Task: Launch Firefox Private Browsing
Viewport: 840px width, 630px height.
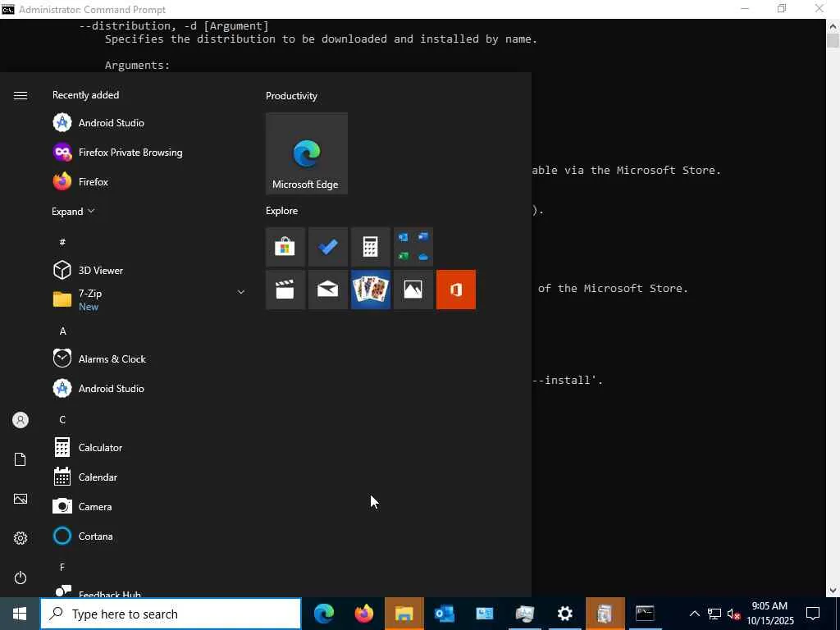Action: click(149, 152)
